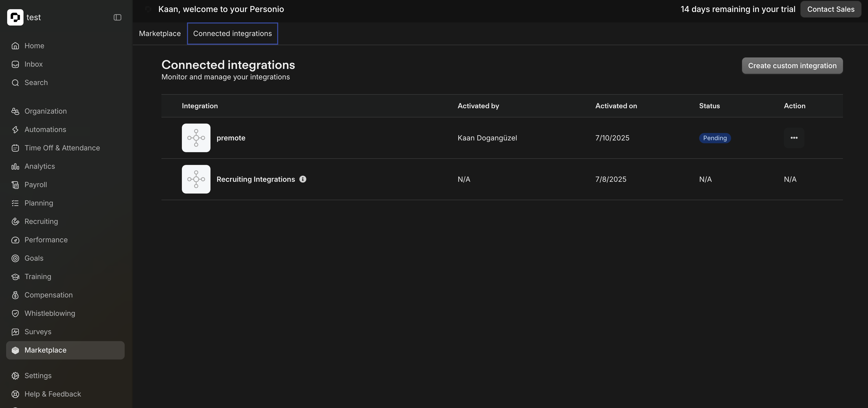Image resolution: width=868 pixels, height=408 pixels.
Task: Select the Connected integrations tab
Action: 232,34
